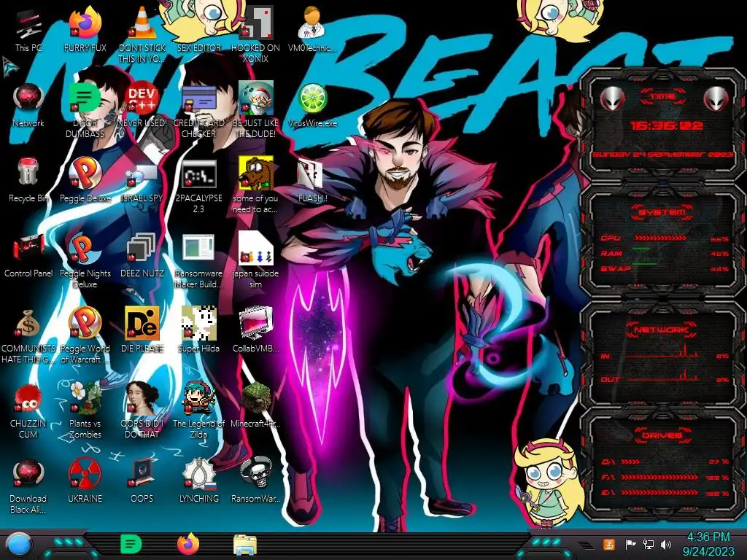Open the green chat app in taskbar
Image resolution: width=747 pixels, height=560 pixels.
(x=131, y=544)
